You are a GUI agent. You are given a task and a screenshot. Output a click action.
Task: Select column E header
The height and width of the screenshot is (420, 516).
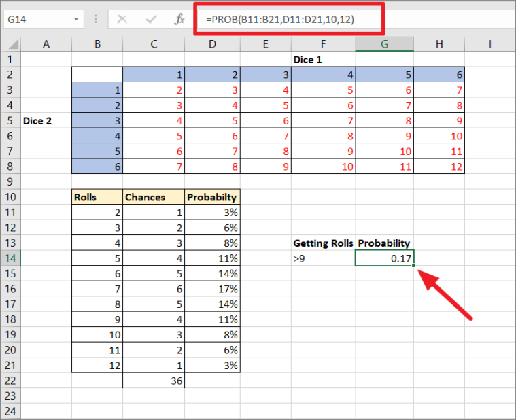(266, 43)
